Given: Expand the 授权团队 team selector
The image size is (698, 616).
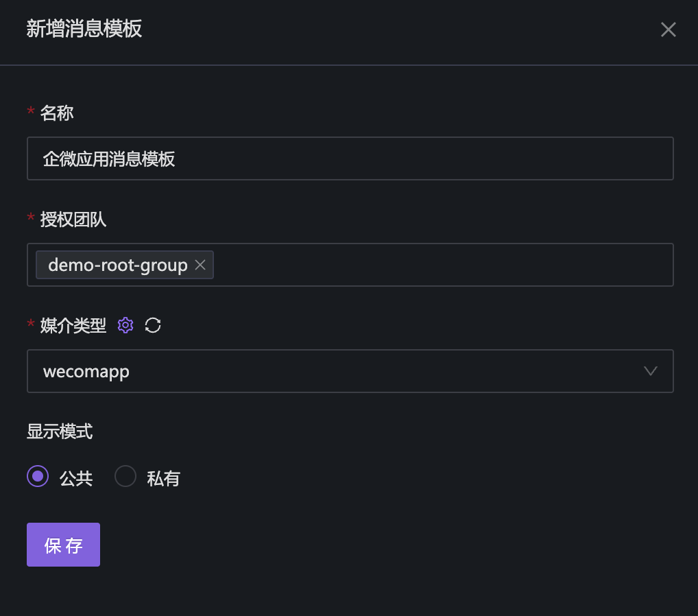Looking at the screenshot, I should pos(439,265).
